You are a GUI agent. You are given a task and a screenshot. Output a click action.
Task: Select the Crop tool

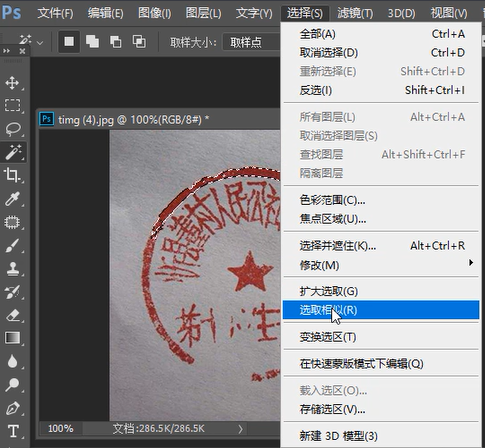coord(12,175)
